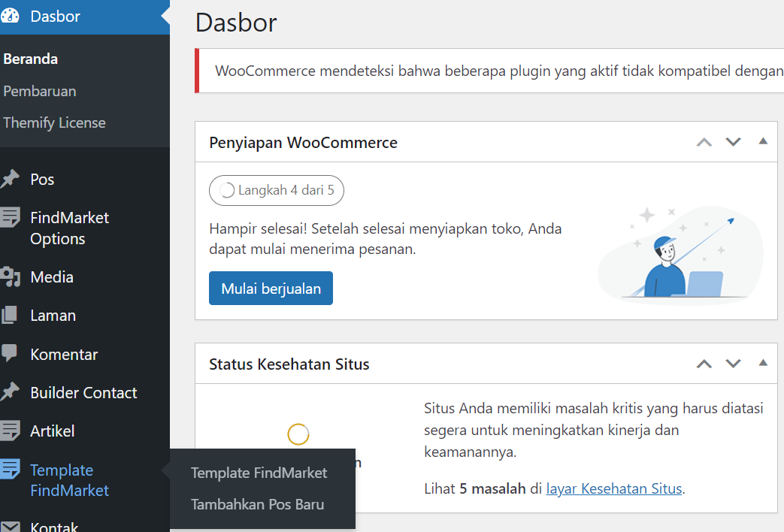The image size is (784, 532).
Task: Move Status Kesehatan Situs panel down
Action: [x=733, y=364]
